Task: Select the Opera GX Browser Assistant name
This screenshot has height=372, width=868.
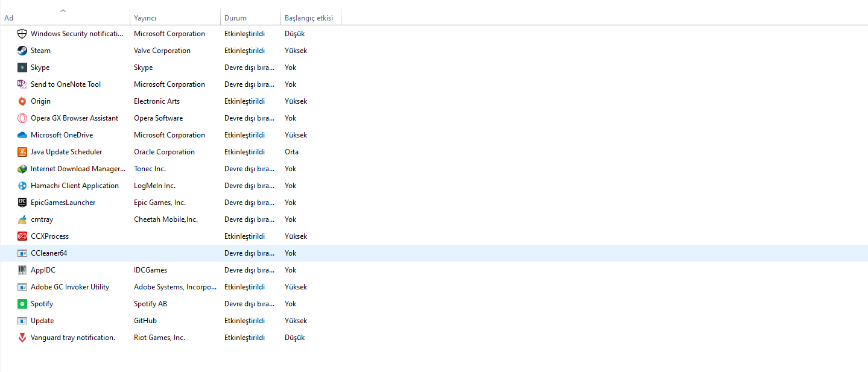Action: point(74,118)
